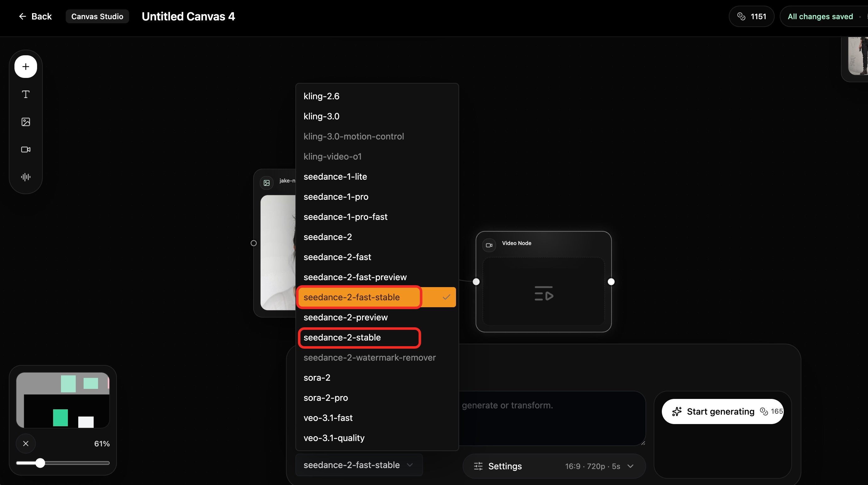Screen dimensions: 868x485
Task: Choose the seedance-2 model entry
Action: tap(377, 237)
